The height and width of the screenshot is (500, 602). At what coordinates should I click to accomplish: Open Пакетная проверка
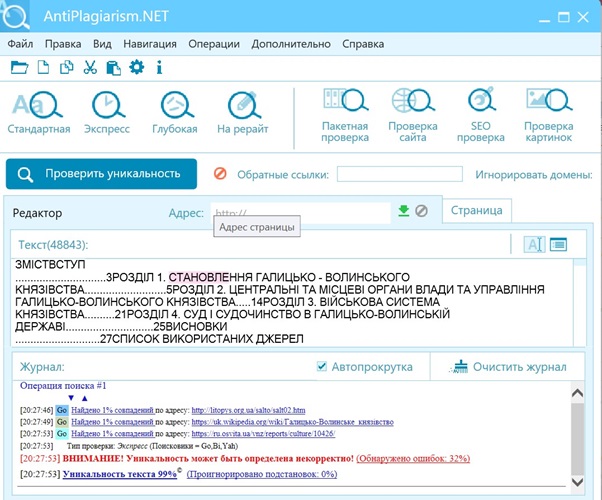click(345, 115)
